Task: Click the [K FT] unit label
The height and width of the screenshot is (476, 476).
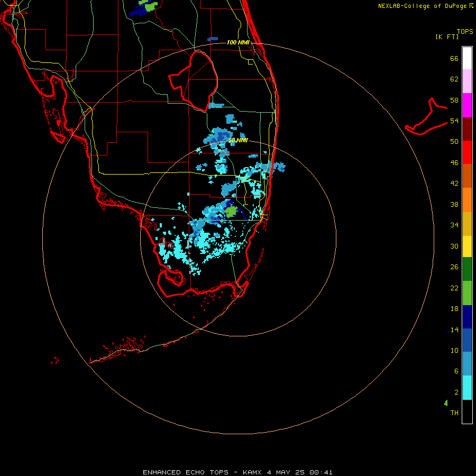Action: pos(447,36)
